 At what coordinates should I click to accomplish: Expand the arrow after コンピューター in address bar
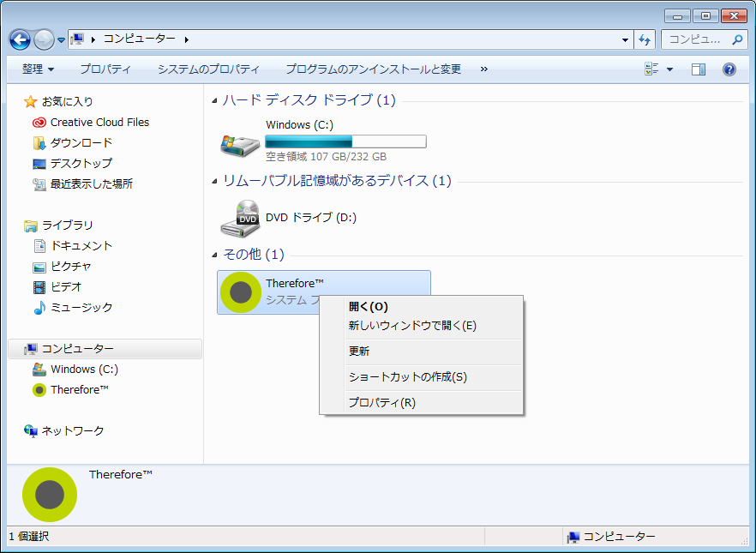click(x=187, y=39)
